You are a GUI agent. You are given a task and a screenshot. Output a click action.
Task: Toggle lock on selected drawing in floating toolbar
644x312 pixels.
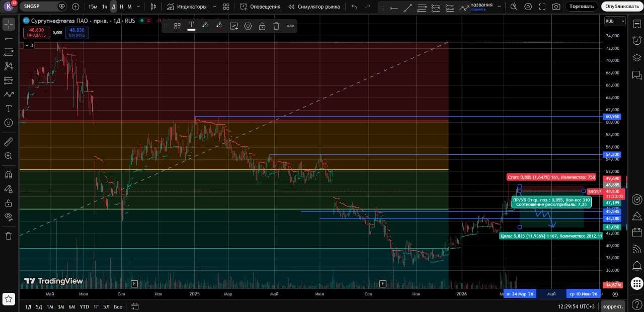tap(262, 26)
